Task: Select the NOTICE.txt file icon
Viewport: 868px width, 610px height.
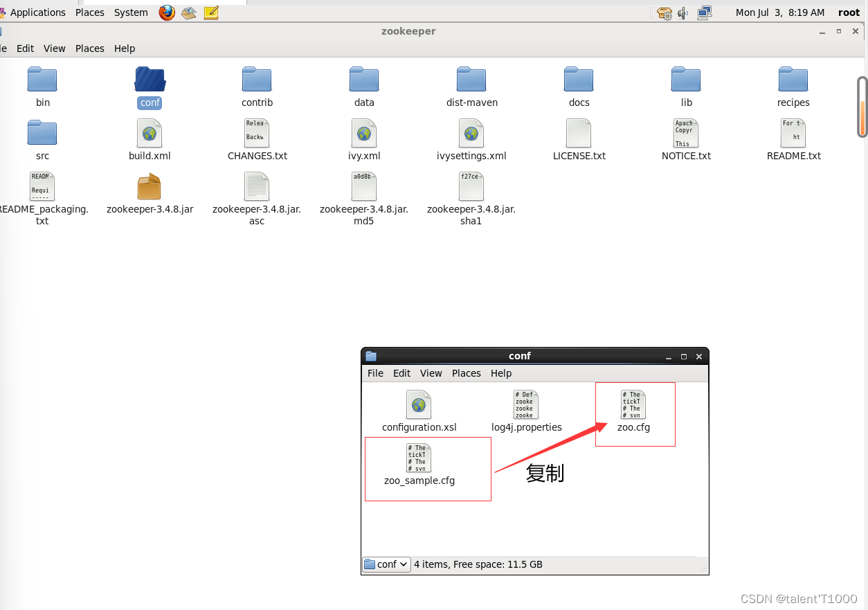Action: [686, 133]
